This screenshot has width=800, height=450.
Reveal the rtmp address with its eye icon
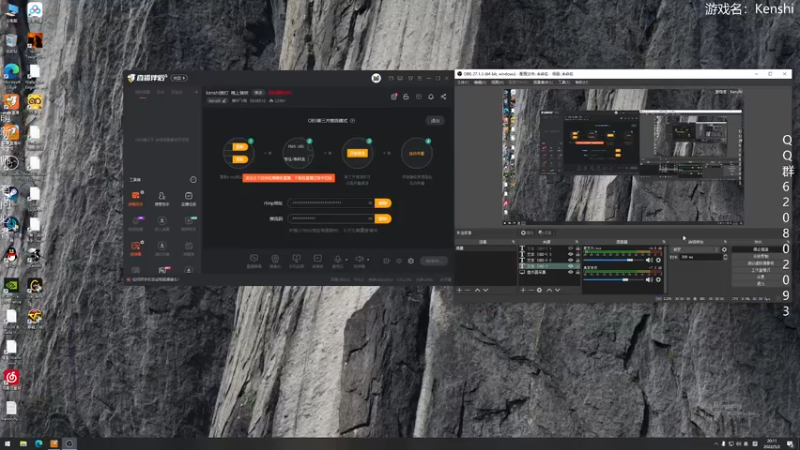tap(370, 203)
